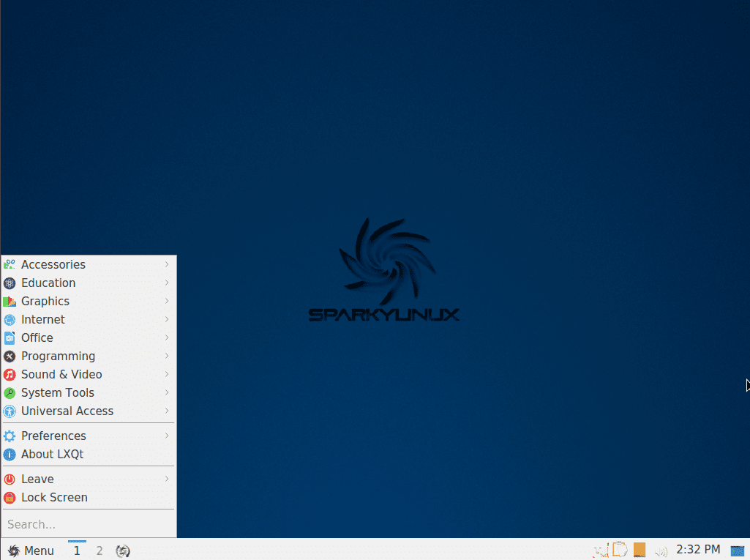Expand the Education submenu arrow

[169, 283]
